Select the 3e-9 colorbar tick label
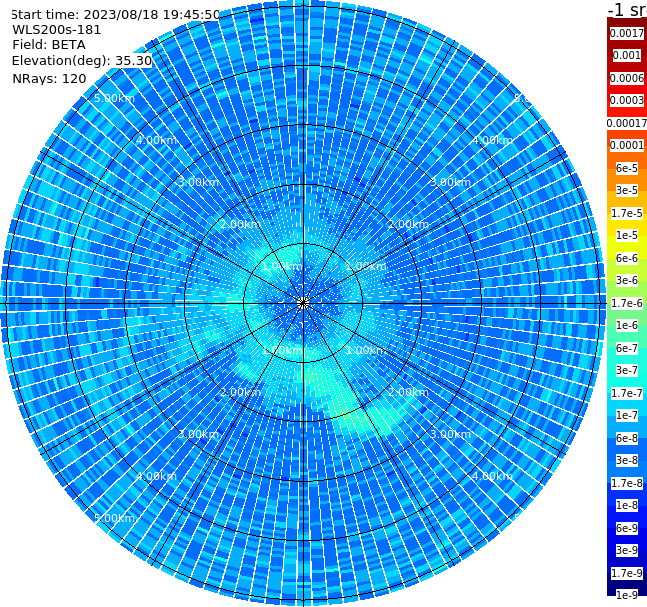This screenshot has width=647, height=607. pos(627,550)
